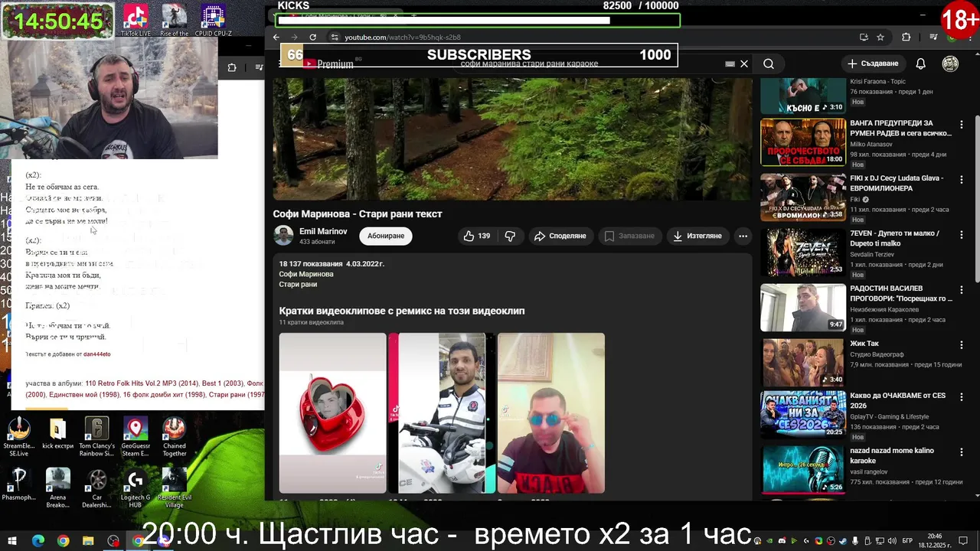The image size is (980, 551).
Task: Open options for 7EVEN Дупето video
Action: click(x=962, y=234)
